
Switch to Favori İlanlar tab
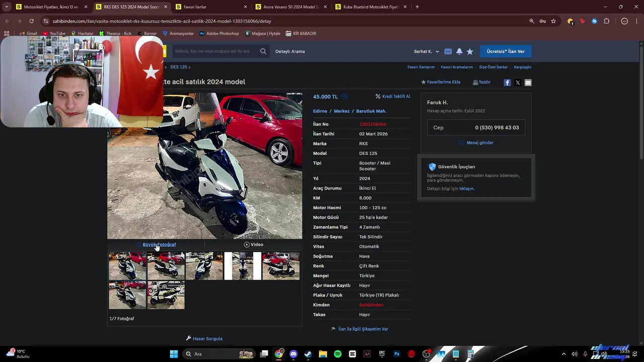point(211,7)
